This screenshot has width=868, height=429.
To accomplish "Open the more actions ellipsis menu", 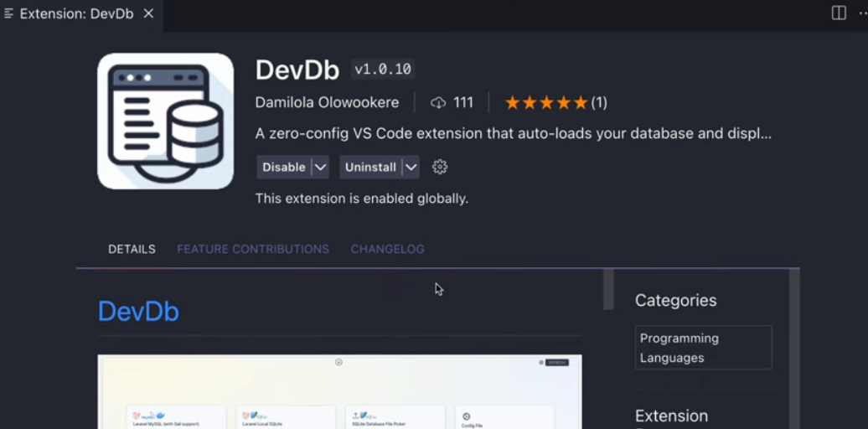I will (x=862, y=13).
